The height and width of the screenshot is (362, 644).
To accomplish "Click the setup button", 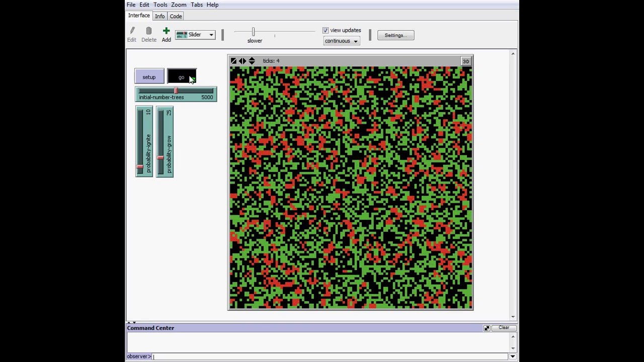I will coord(149,77).
